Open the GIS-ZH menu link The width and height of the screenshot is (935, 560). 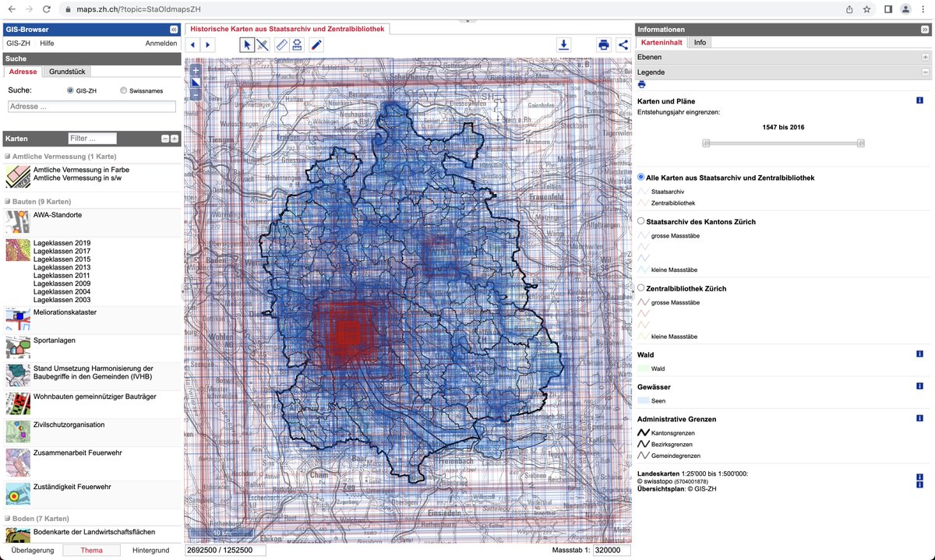pos(18,44)
